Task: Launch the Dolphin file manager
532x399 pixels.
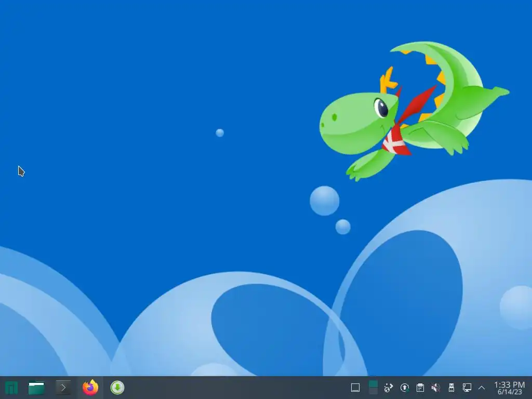Action: coord(36,388)
